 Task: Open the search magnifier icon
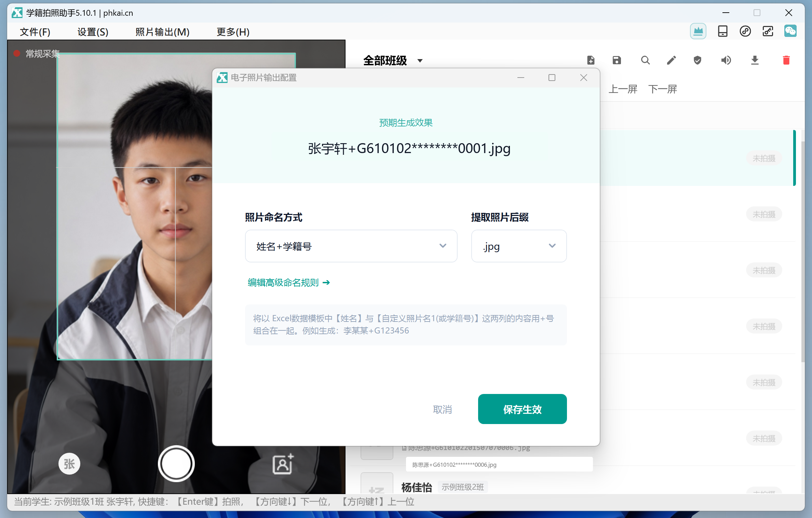click(x=645, y=60)
